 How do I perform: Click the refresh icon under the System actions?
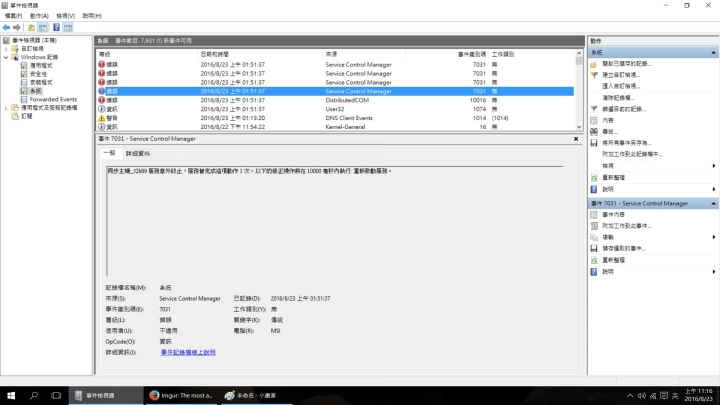[x=594, y=177]
